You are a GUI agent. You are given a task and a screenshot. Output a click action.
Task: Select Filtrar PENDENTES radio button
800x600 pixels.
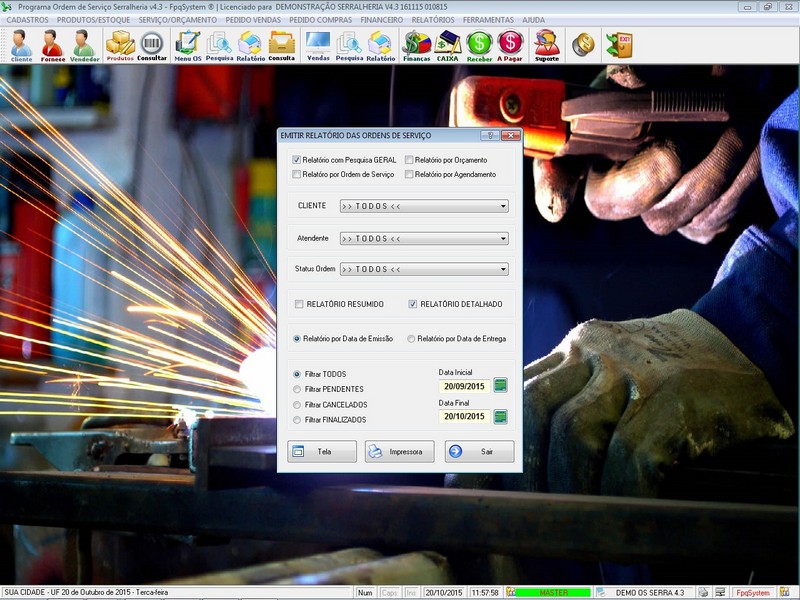(297, 389)
